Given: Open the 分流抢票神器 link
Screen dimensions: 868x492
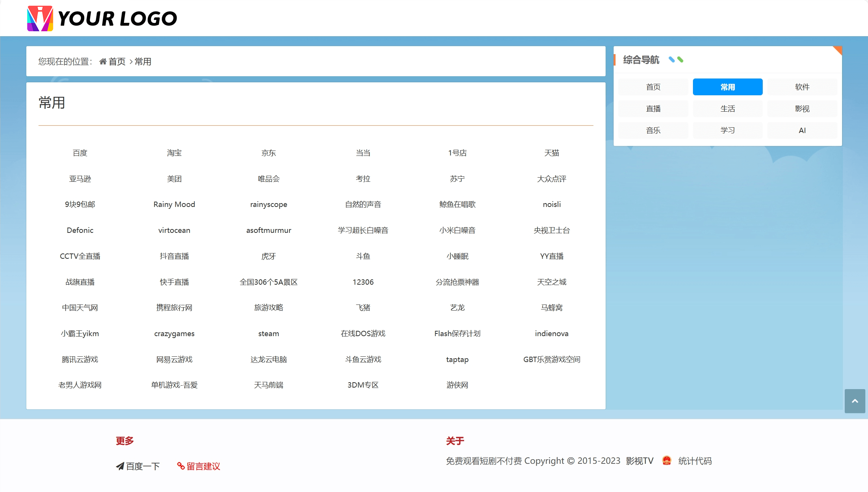Looking at the screenshot, I should point(457,282).
